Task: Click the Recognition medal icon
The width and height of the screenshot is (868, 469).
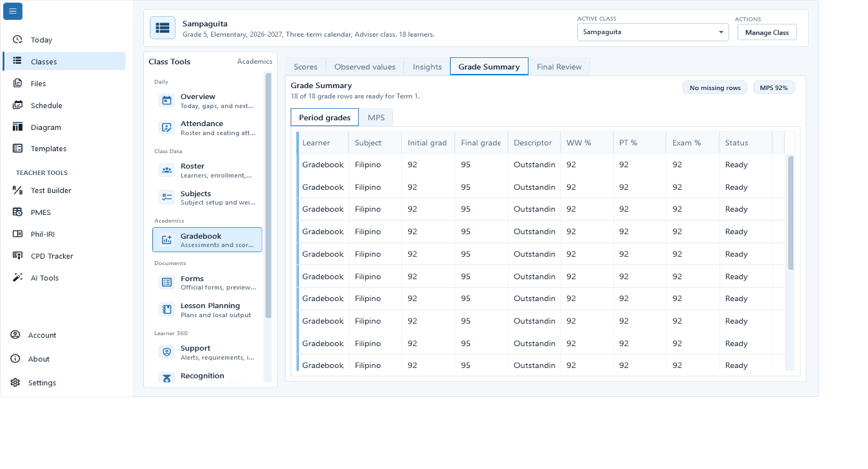Action: click(167, 378)
